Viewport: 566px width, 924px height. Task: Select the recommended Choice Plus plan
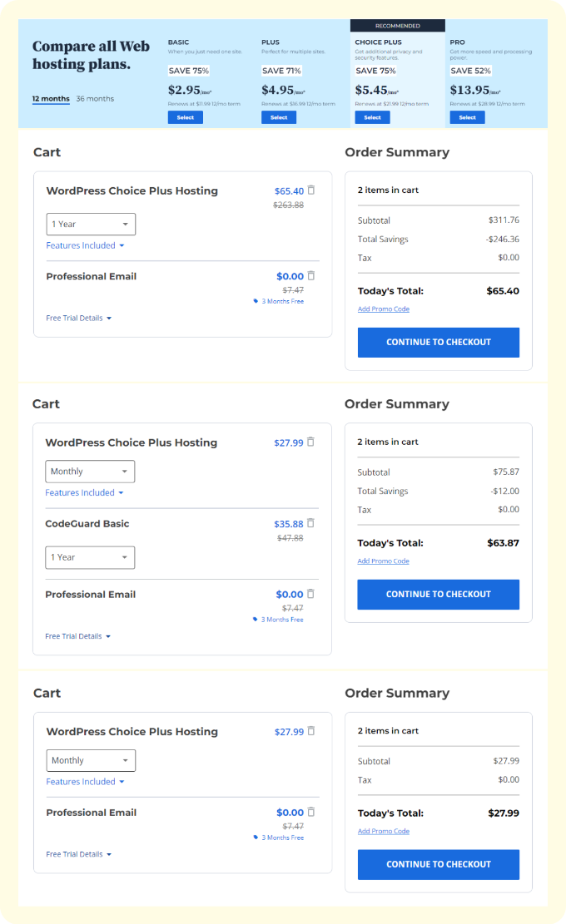372,117
